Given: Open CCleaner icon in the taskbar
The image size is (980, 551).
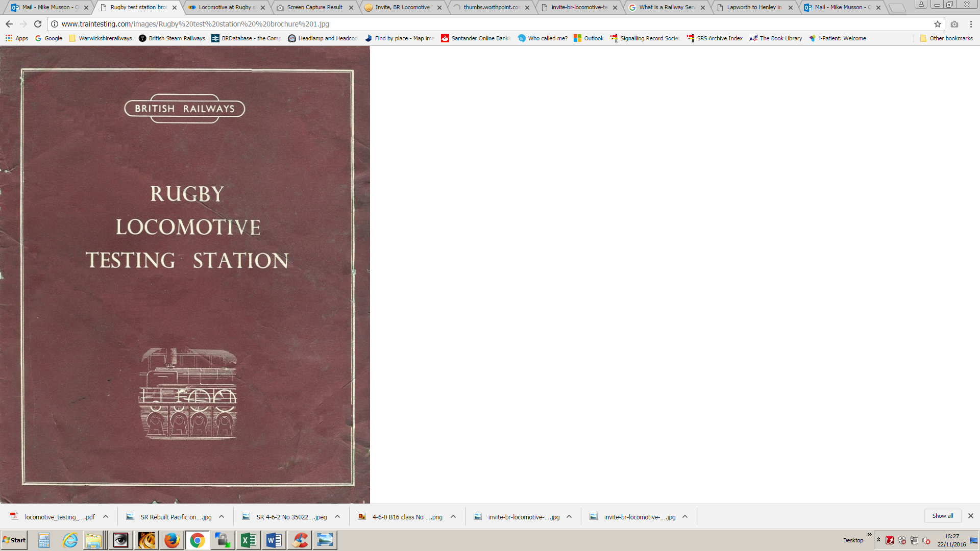Looking at the screenshot, I should tap(300, 540).
